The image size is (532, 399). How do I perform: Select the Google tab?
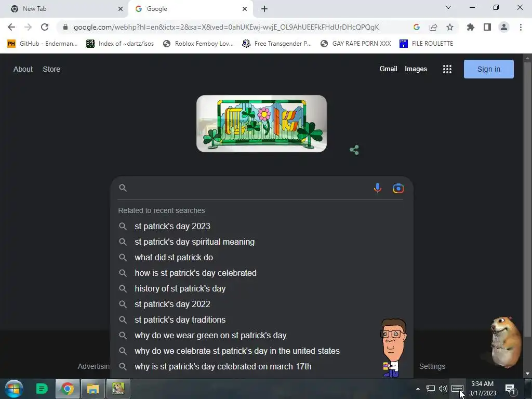coord(190,9)
